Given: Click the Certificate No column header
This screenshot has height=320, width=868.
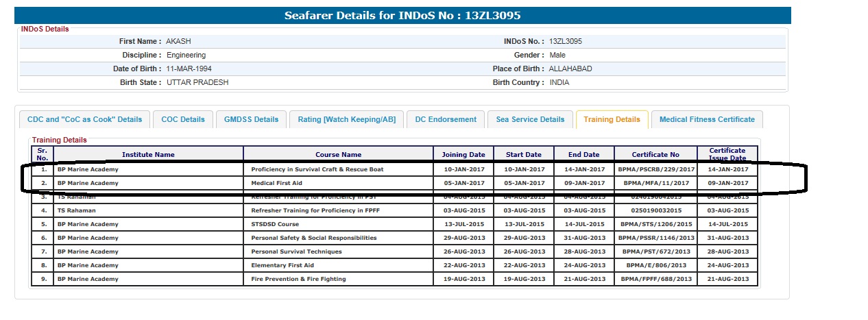Looking at the screenshot, I should click(x=655, y=155).
